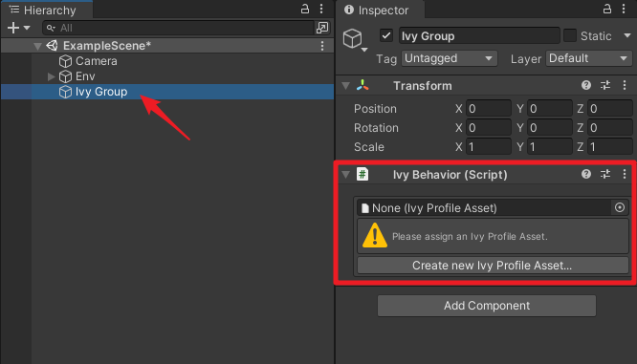Expand the Env object
The height and width of the screenshot is (364, 637).
coord(51,76)
